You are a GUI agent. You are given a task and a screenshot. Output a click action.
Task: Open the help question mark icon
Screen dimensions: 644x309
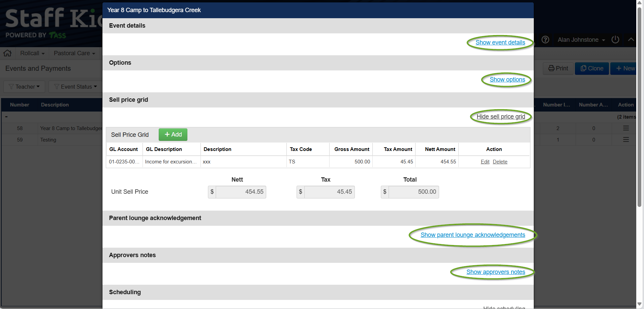pyautogui.click(x=545, y=40)
